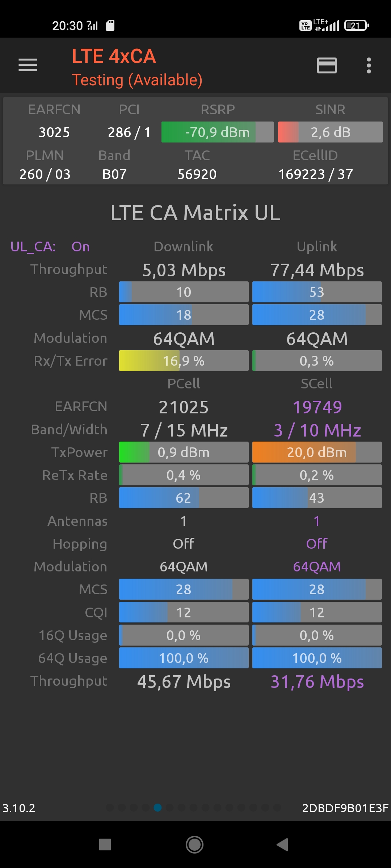This screenshot has width=391, height=868.
Task: Select the SCell EARFCN 19749 value
Action: pyautogui.click(x=317, y=407)
